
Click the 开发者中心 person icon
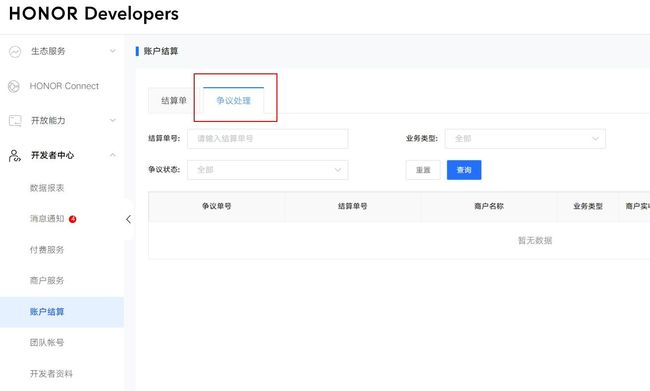[x=15, y=155]
